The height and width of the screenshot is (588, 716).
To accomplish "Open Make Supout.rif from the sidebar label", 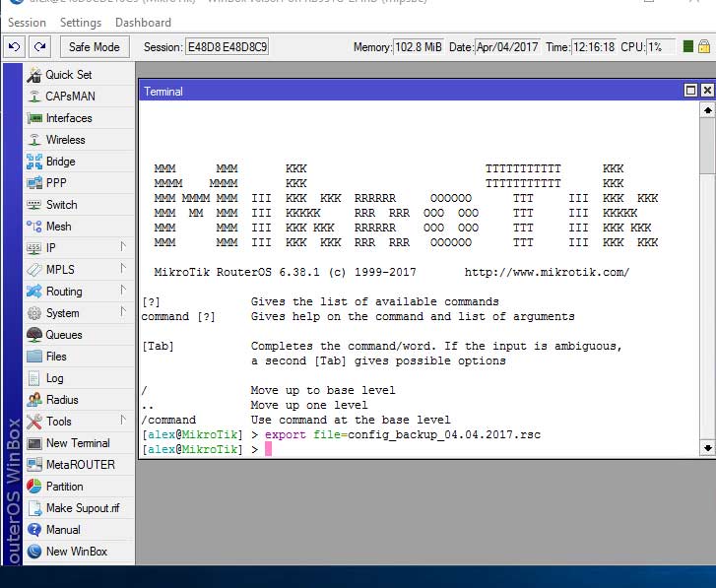I will click(x=83, y=508).
